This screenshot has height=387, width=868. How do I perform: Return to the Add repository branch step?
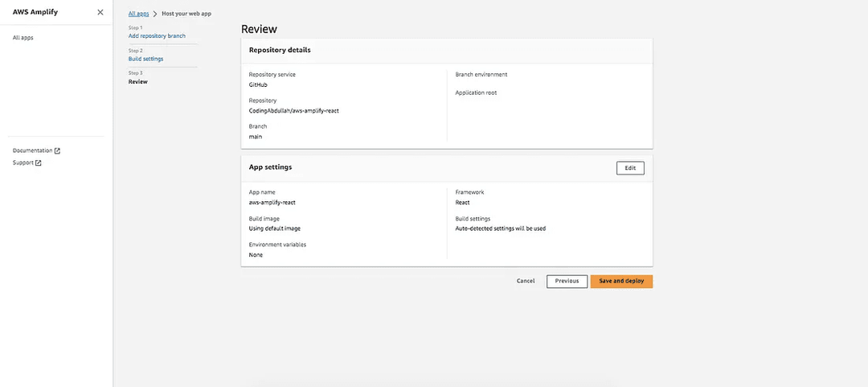(x=157, y=36)
